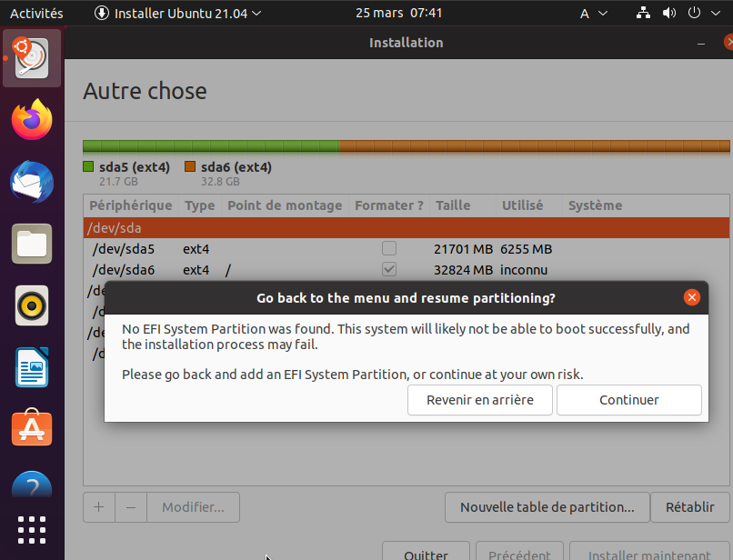Screen dimensions: 733x560
Task: Click Installer maintenant button
Action: point(649,552)
